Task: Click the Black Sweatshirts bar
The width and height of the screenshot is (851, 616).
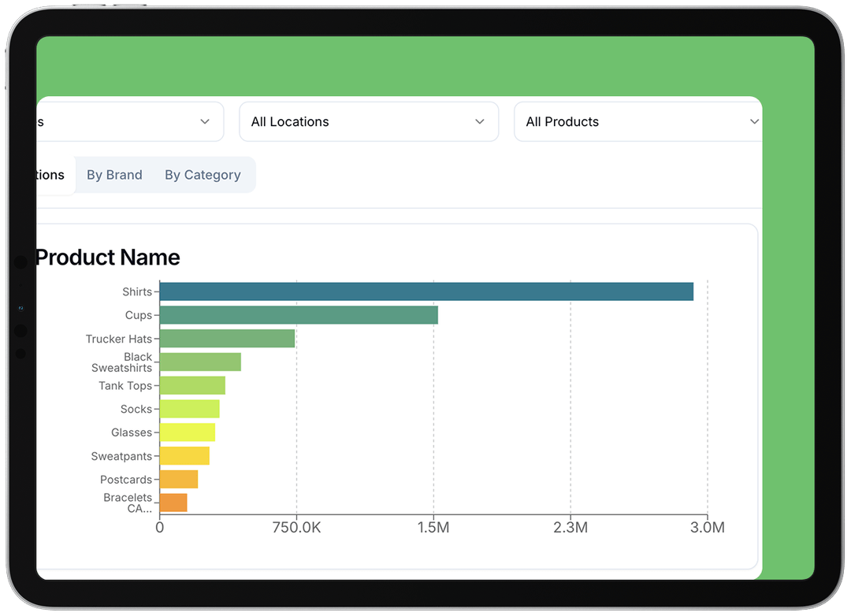Action: pos(201,362)
